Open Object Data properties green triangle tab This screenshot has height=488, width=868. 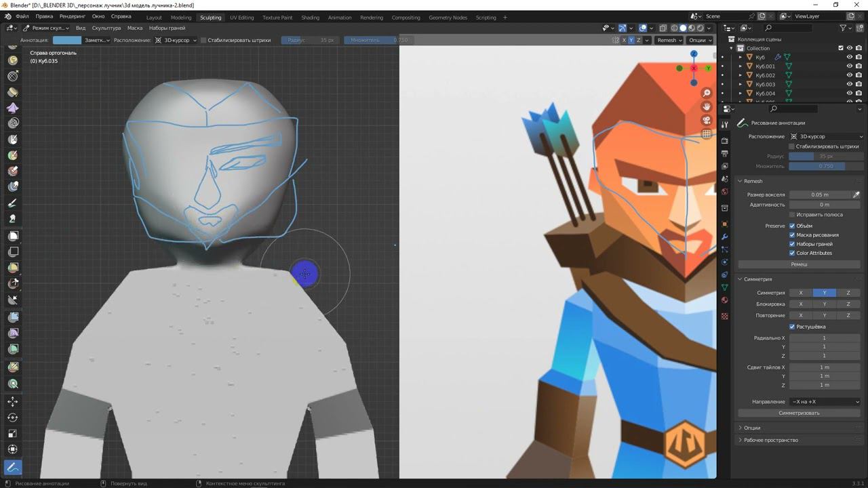725,287
